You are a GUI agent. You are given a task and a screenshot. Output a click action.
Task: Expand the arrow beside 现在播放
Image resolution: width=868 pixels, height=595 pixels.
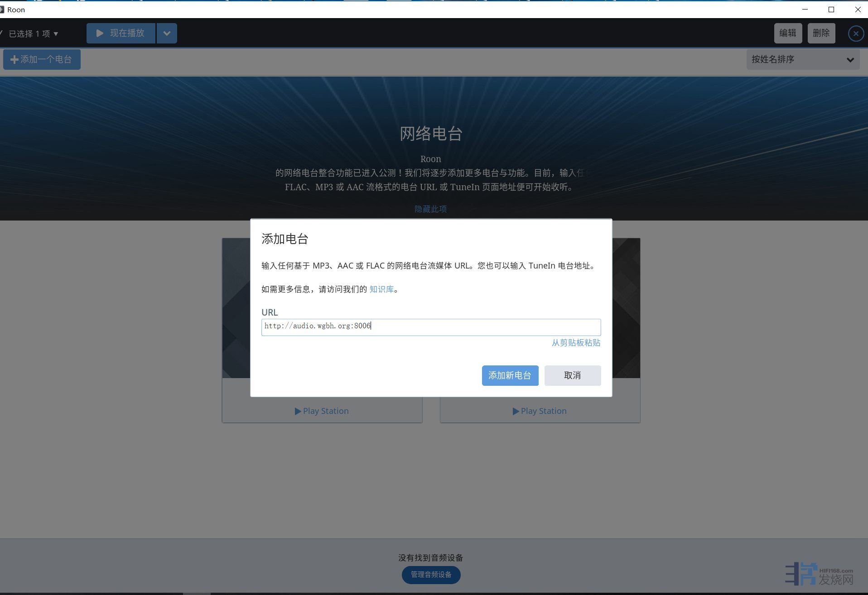tap(167, 33)
